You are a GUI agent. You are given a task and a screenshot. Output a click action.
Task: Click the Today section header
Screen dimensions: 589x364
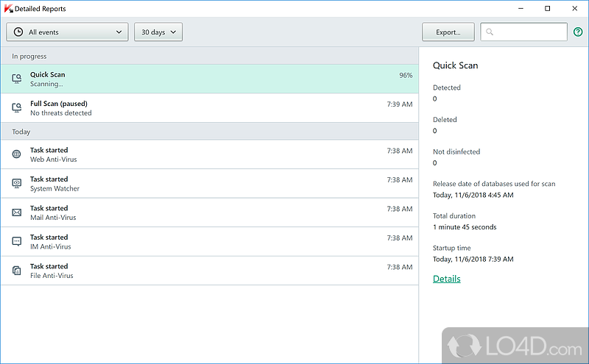click(210, 132)
